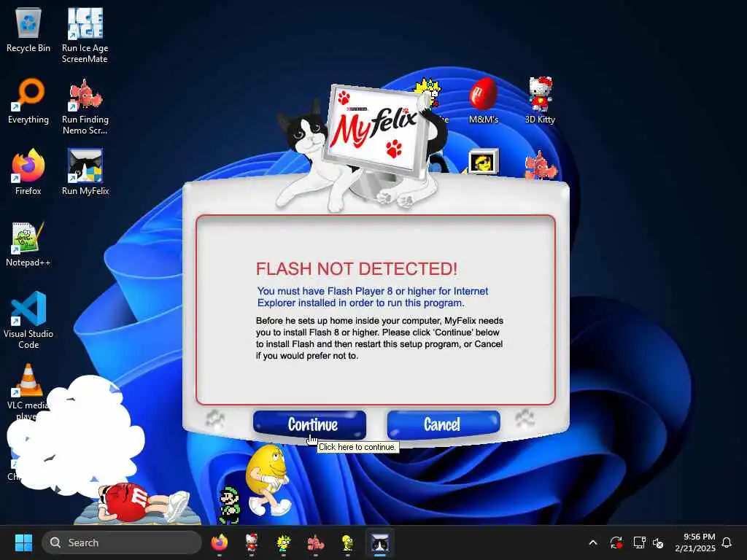
Task: Select the Run MyFelix desktop shortcut
Action: click(x=85, y=172)
